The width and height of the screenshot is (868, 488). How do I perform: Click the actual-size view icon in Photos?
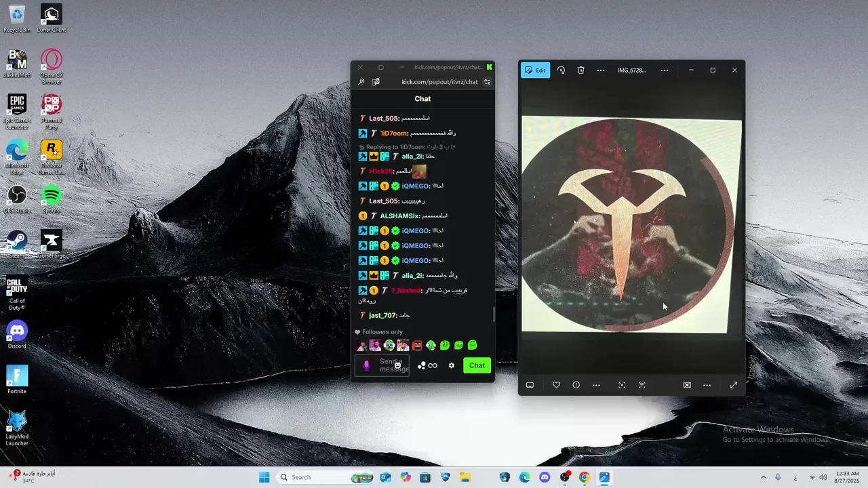pos(687,385)
